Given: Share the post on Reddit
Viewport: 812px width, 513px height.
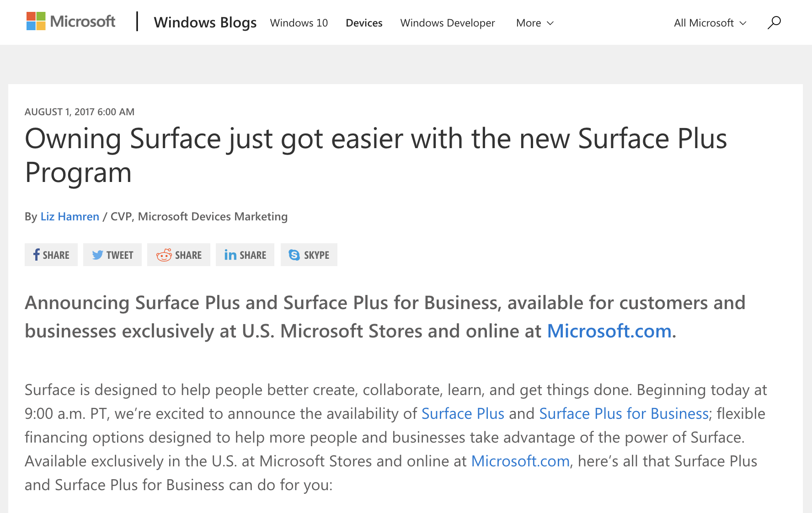Looking at the screenshot, I should pos(179,255).
